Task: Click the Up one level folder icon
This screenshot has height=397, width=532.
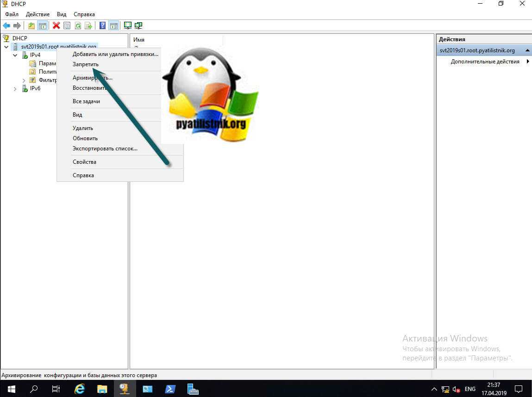Action: (x=31, y=25)
